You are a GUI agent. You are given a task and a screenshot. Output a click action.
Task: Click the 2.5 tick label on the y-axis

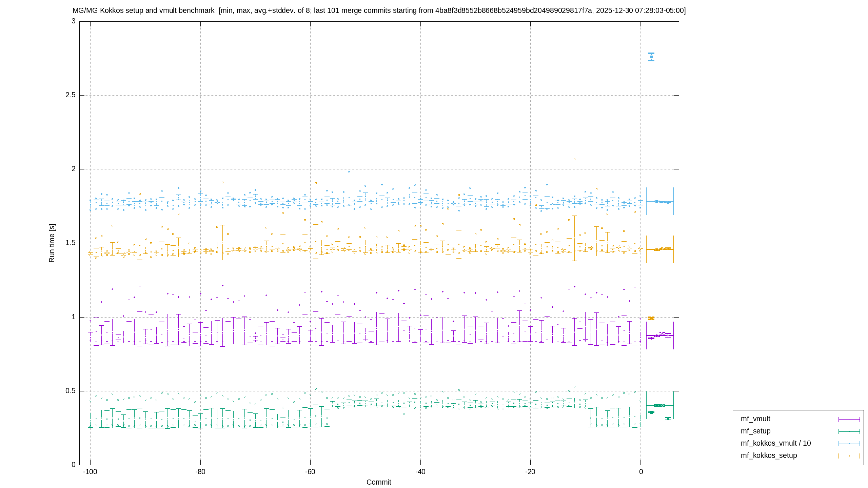pyautogui.click(x=71, y=95)
